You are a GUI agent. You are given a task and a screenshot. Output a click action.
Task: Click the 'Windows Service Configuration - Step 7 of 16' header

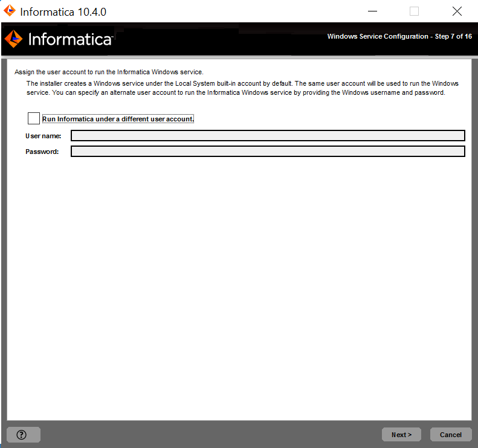pyautogui.click(x=399, y=36)
